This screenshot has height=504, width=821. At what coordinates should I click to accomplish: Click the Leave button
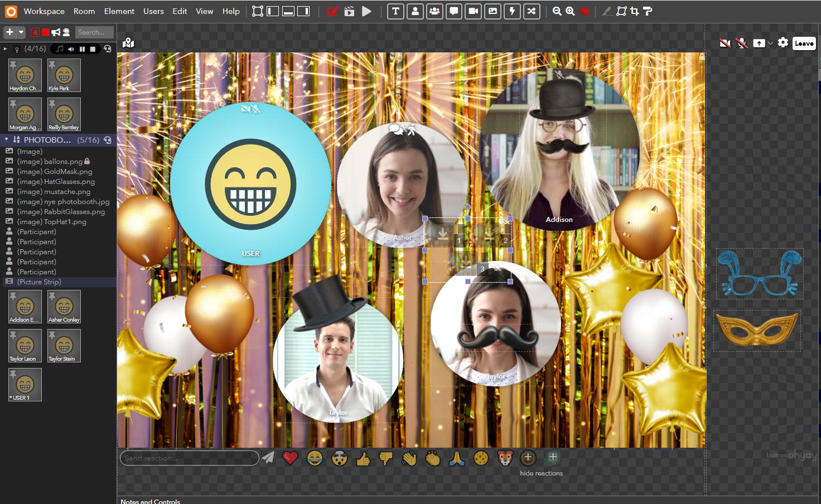coord(804,43)
